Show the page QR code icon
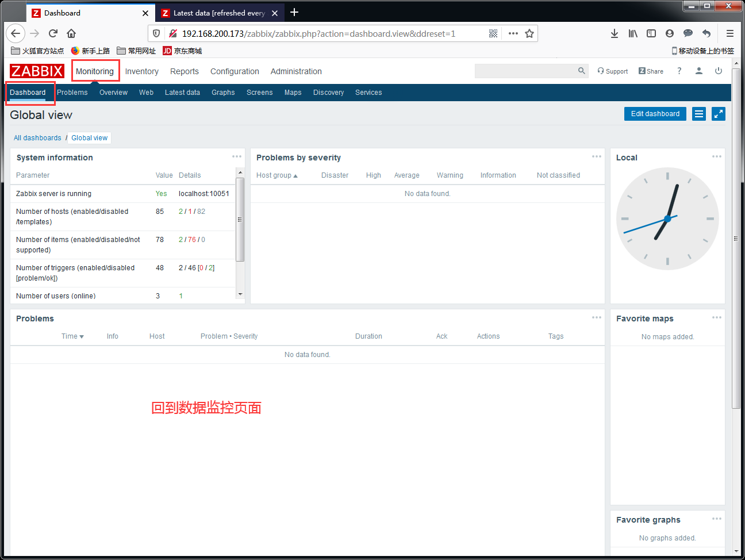The height and width of the screenshot is (560, 745). coord(493,33)
